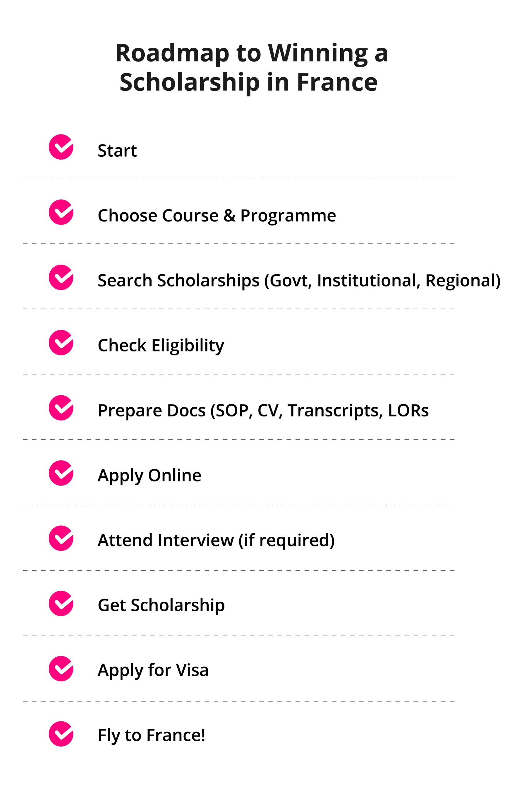Click the checkmark beside Fly to France!
Image resolution: width=532 pixels, height=804 pixels.
pos(61,734)
